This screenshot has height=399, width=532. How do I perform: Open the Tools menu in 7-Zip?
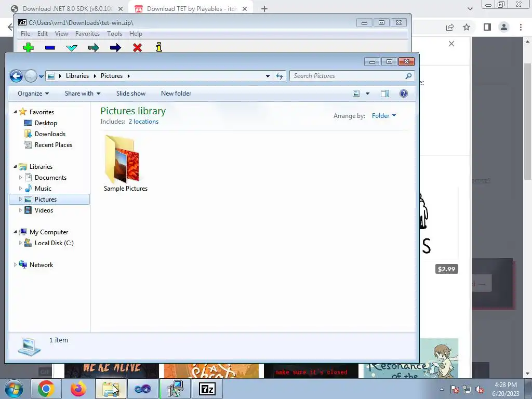[x=114, y=34]
